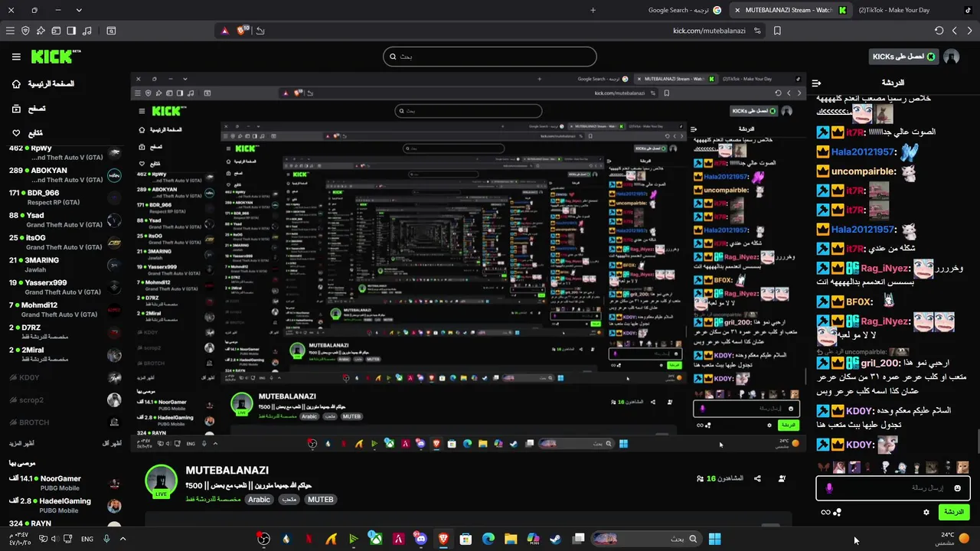
Task: Open تصفح browse in Kick sidebar
Action: 28,109
